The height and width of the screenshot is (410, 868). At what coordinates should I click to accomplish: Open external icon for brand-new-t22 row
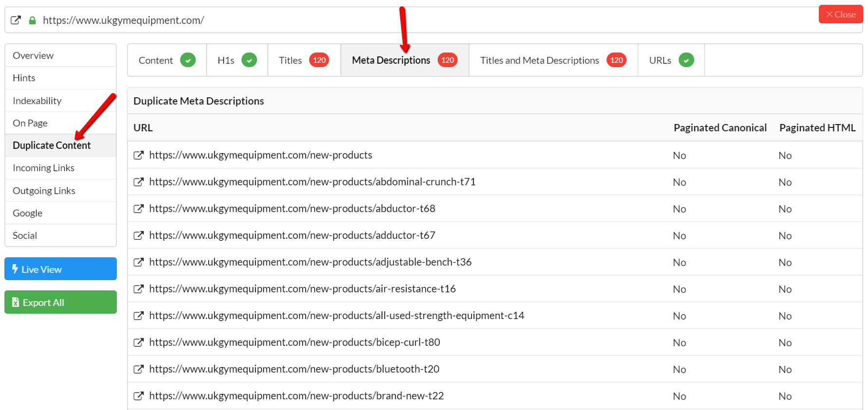139,396
